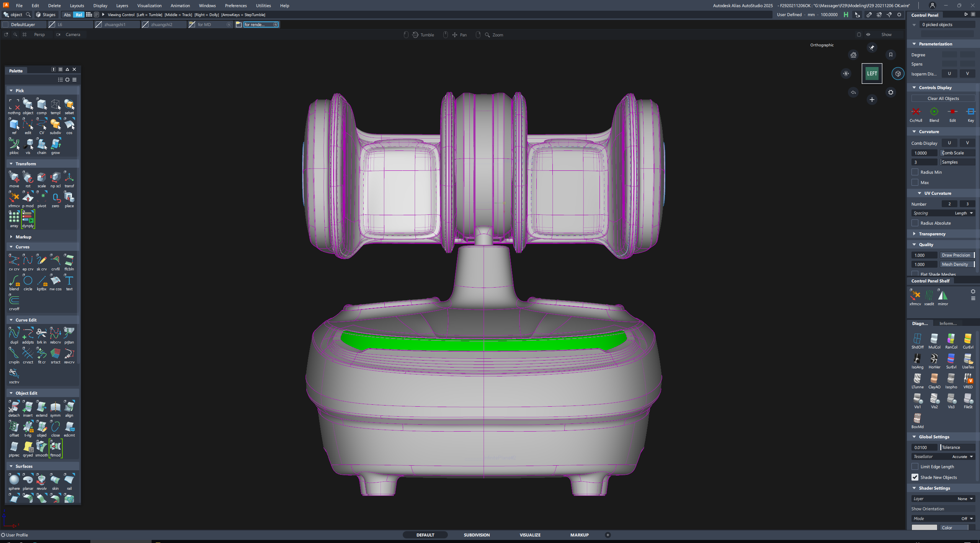Screen dimensions: 980x543
Task: Pick the mirror tool in shelf
Action: 942,295
